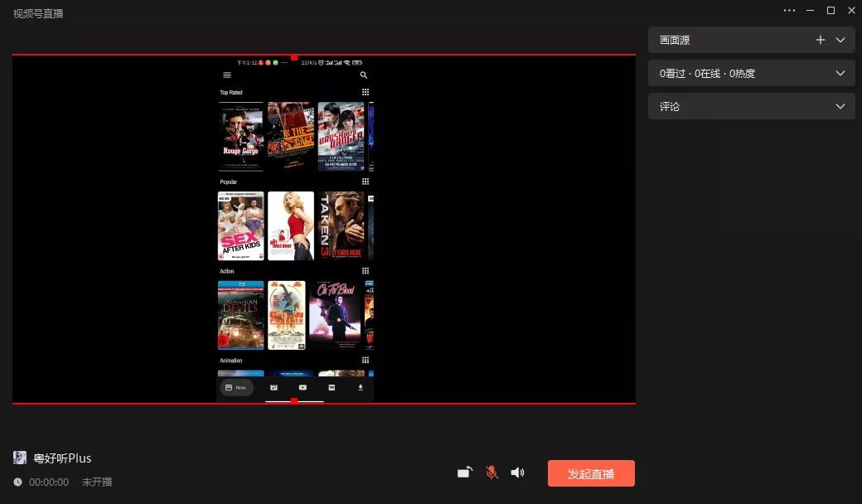This screenshot has width=862, height=504.
Task: Click the plus icon beside 画面源
Action: 820,40
